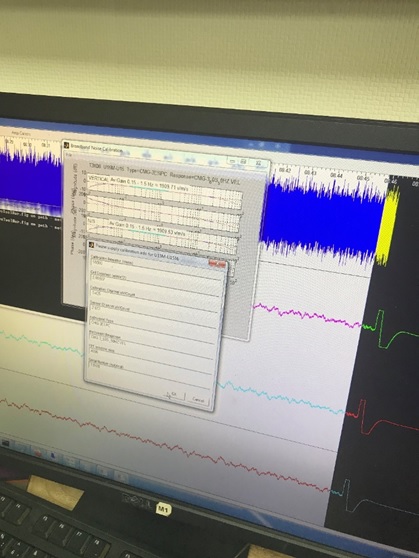Open the red circular taskbar icon

click(38, 452)
